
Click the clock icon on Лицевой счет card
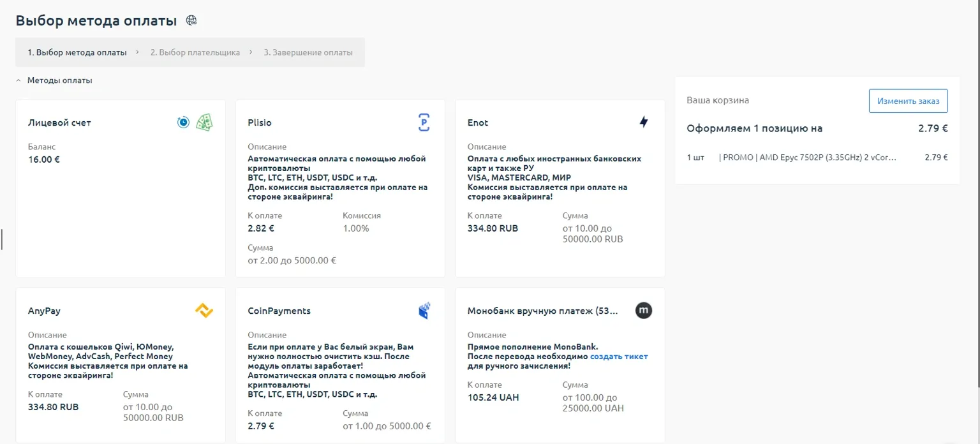pyautogui.click(x=183, y=122)
